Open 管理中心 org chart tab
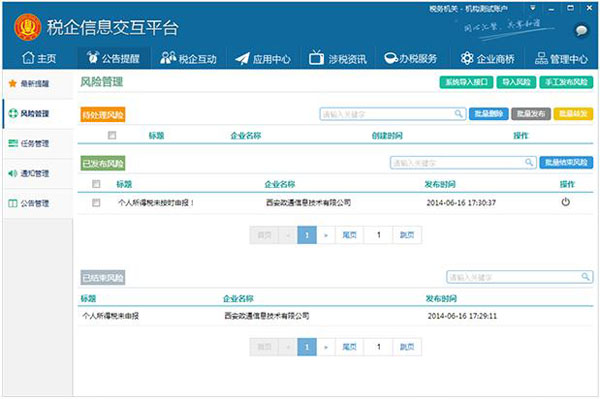Image resolution: width=600 pixels, height=399 pixels. [561, 59]
